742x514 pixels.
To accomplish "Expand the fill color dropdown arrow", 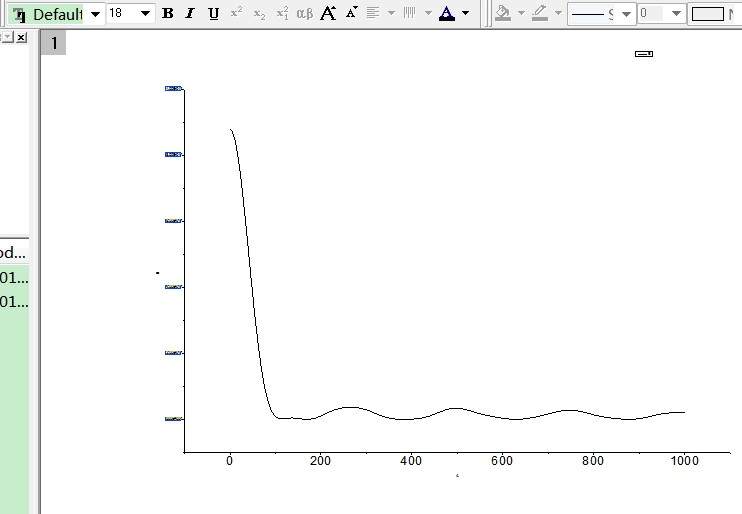I will [521, 13].
